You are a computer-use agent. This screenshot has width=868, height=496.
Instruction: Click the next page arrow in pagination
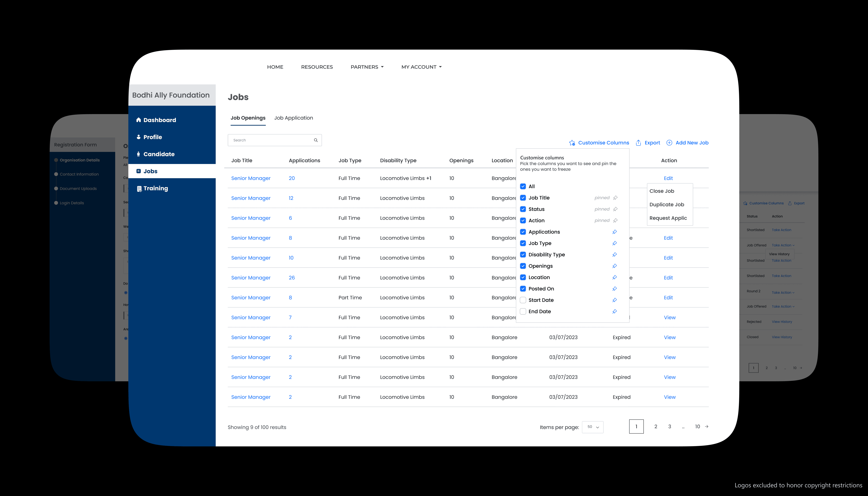point(707,427)
